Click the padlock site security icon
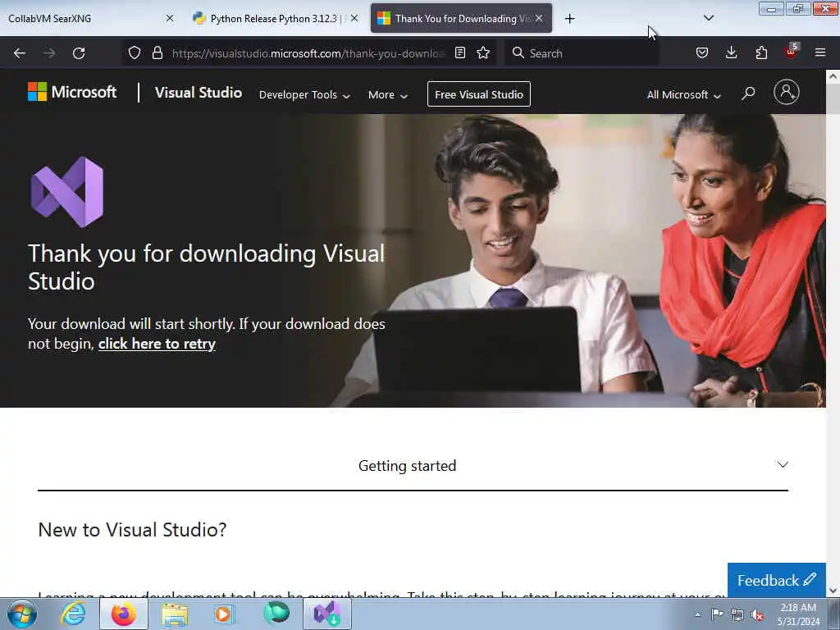The width and height of the screenshot is (840, 630). [157, 52]
